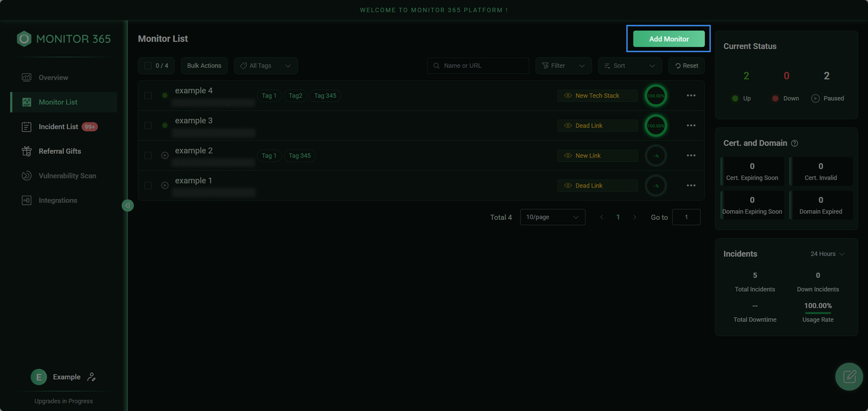Image resolution: width=868 pixels, height=411 pixels.
Task: Change the 10/page size dropdown
Action: click(x=552, y=217)
